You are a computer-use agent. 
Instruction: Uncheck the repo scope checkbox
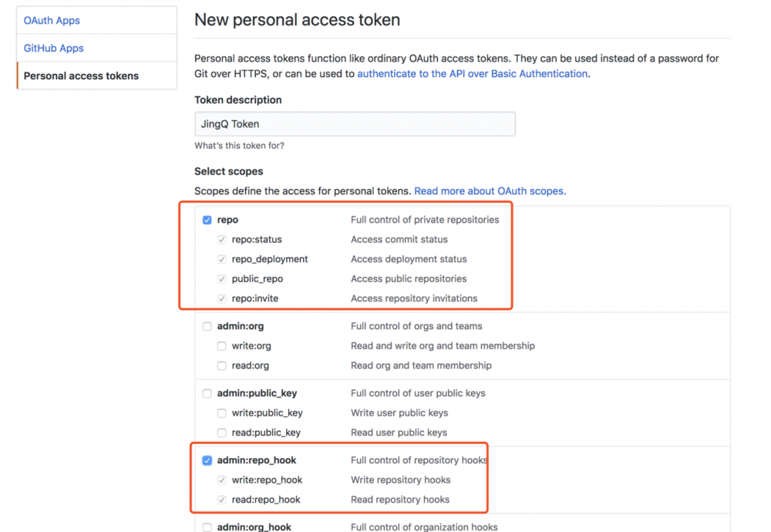(207, 220)
